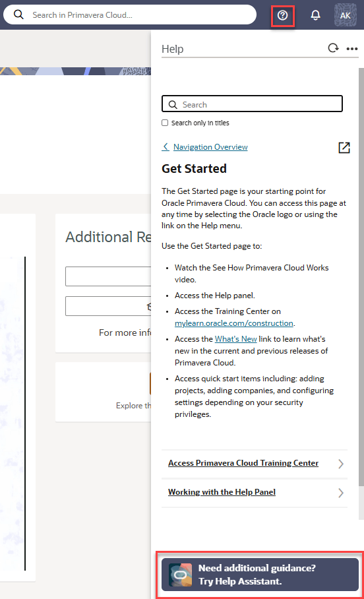Click the refresh icon in Help panel
Image resolution: width=364 pixels, height=599 pixels.
click(x=333, y=48)
